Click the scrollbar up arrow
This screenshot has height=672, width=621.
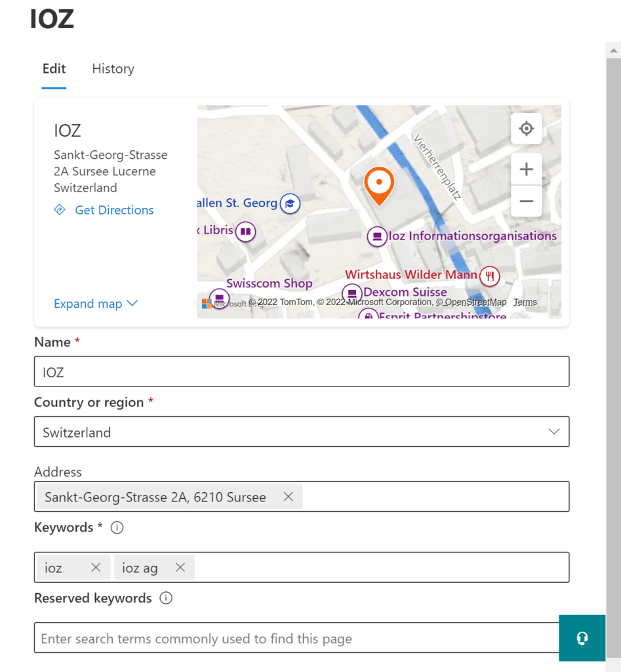[x=613, y=50]
